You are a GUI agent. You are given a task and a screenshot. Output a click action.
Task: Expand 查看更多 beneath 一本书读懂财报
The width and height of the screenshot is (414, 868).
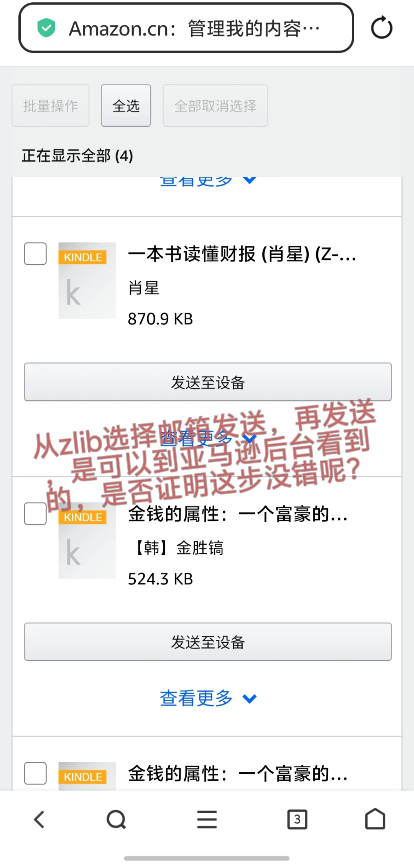click(x=207, y=438)
